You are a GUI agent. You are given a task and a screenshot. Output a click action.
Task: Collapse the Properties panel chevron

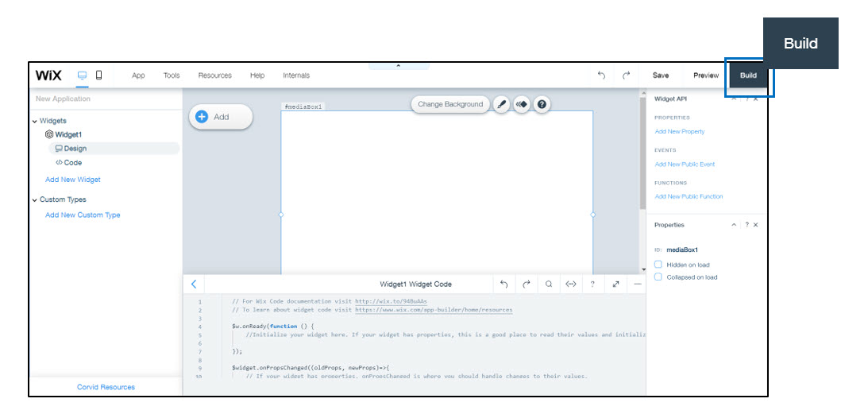coord(734,225)
